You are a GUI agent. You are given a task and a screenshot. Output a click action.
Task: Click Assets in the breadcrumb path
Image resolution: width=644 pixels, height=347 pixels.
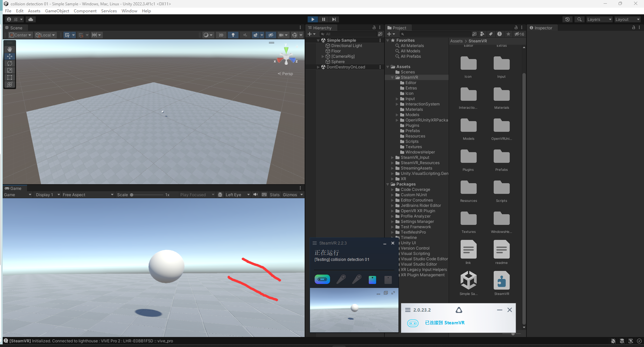456,41
